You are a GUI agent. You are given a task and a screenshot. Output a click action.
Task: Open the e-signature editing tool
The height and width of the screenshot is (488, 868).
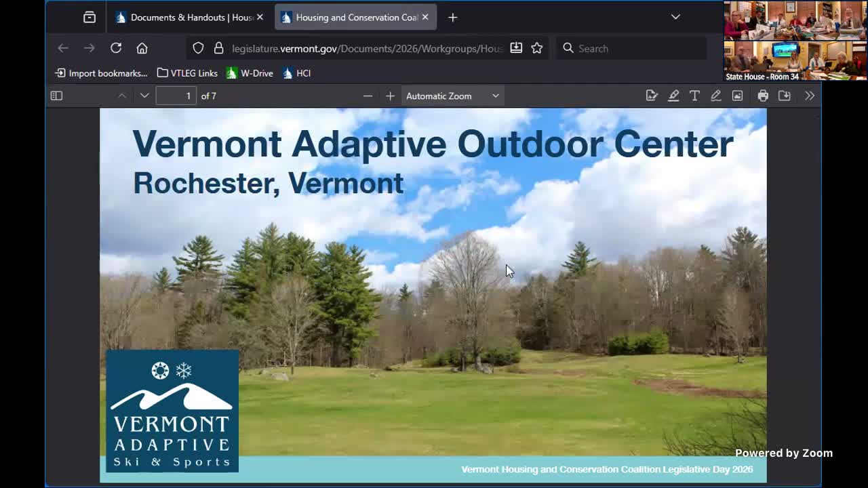point(652,95)
